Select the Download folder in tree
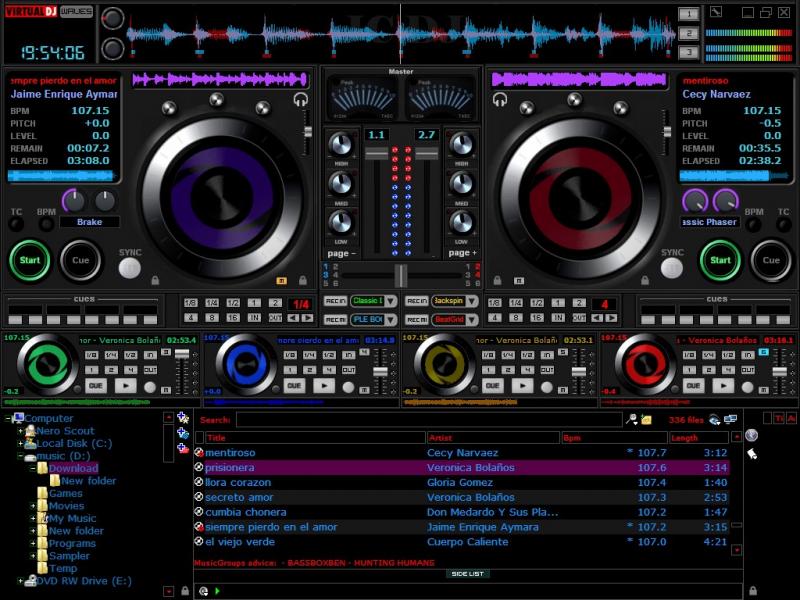The height and width of the screenshot is (600, 800). (73, 468)
